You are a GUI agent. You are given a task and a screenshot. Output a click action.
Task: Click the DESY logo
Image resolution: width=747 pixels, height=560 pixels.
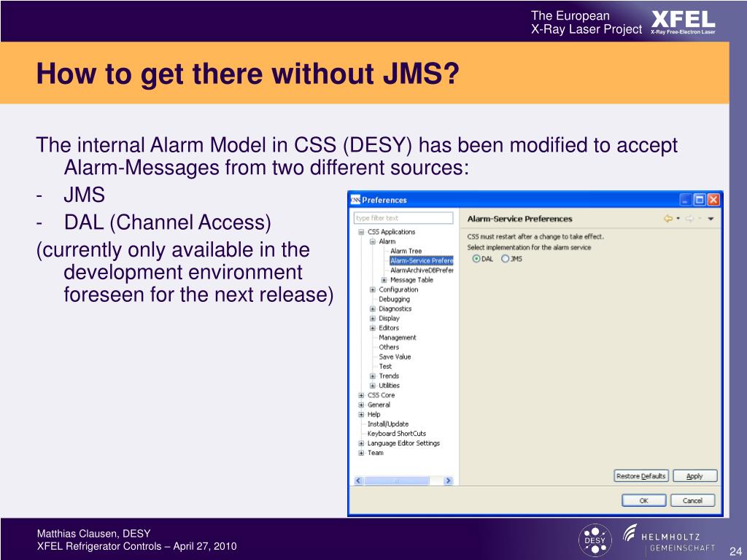pos(595,540)
